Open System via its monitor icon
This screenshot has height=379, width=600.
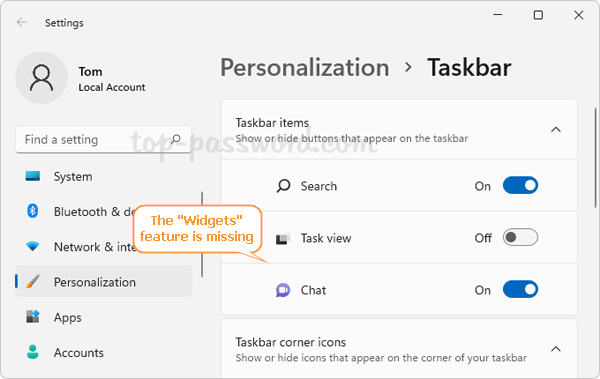33,176
